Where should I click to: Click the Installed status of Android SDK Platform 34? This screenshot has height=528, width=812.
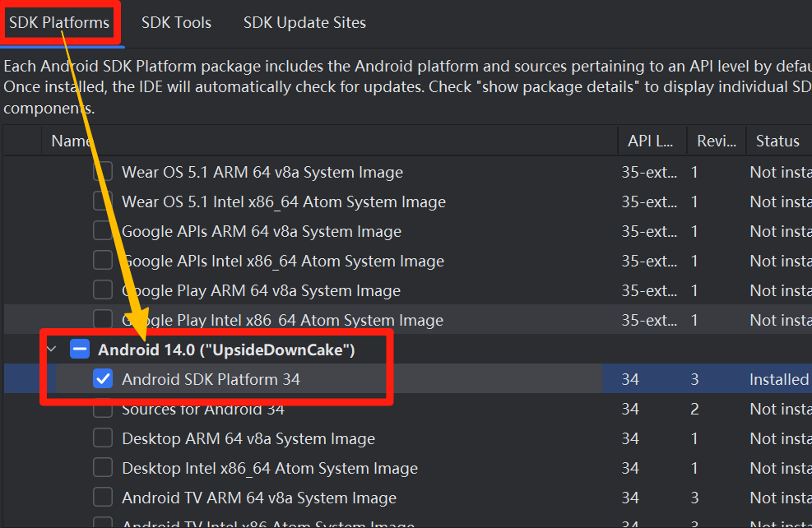[x=779, y=379]
